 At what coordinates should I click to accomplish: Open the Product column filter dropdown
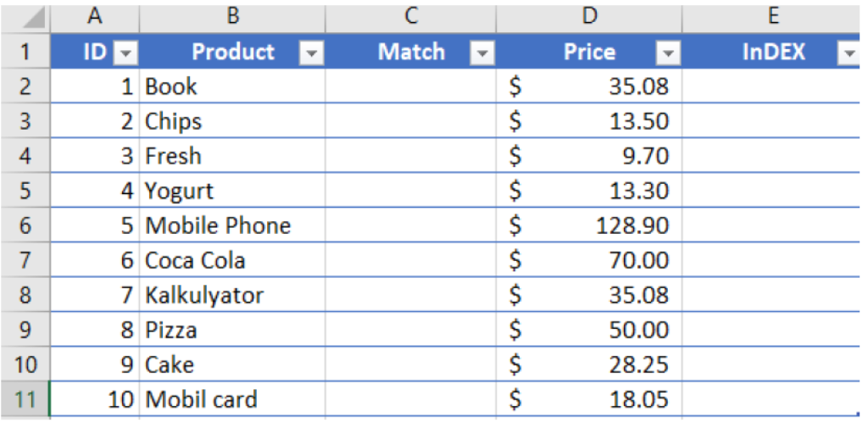click(x=312, y=54)
